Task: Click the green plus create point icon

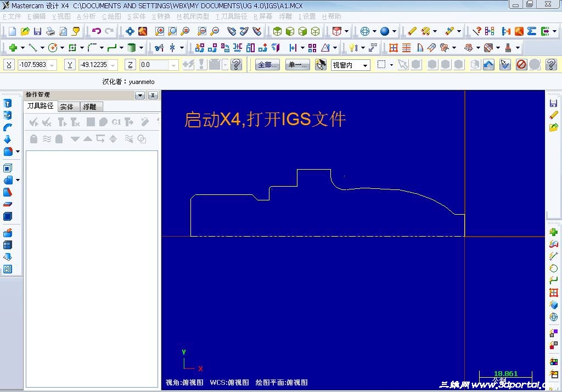Action: (13, 47)
